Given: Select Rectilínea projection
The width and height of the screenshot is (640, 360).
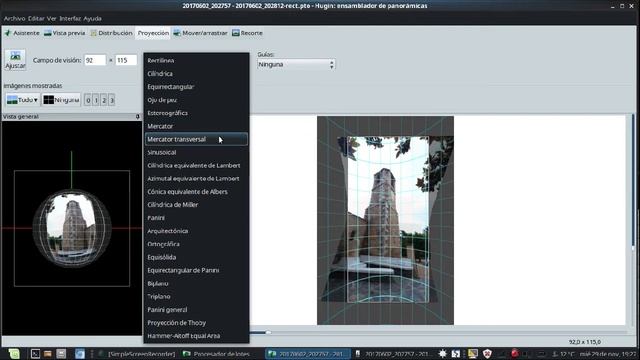Looking at the screenshot, I should [196, 60].
